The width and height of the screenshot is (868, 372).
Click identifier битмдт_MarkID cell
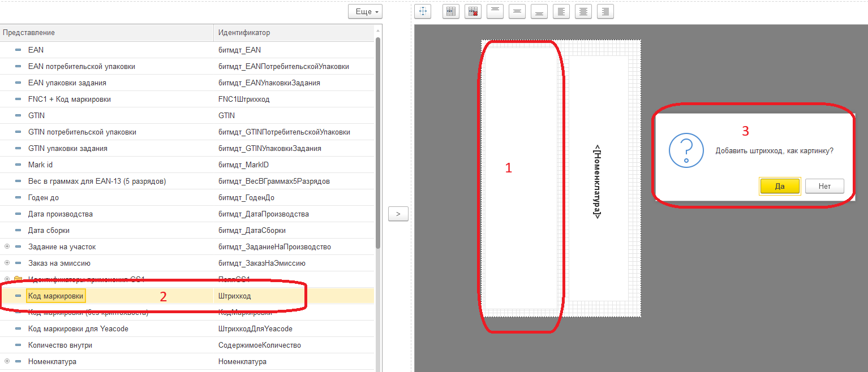tap(294, 165)
